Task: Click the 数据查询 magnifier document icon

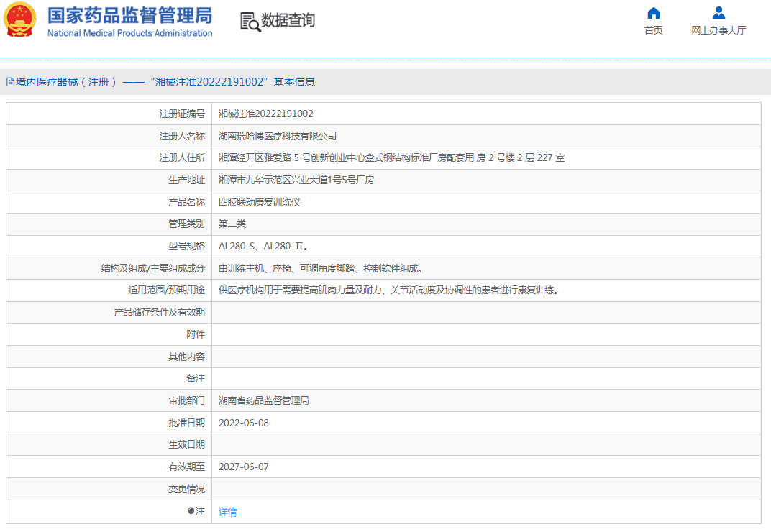Action: pyautogui.click(x=250, y=22)
